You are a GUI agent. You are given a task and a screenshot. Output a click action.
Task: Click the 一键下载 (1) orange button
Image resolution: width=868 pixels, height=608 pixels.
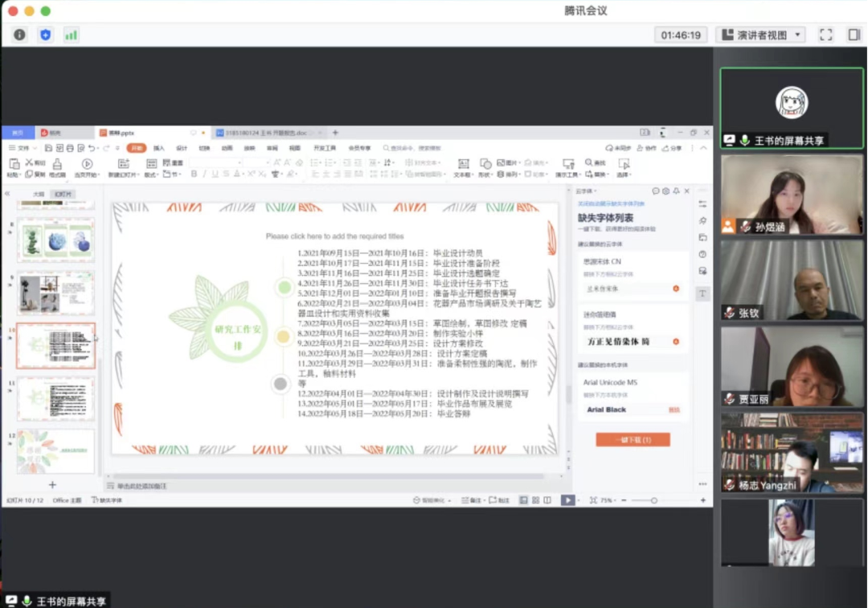coord(633,440)
